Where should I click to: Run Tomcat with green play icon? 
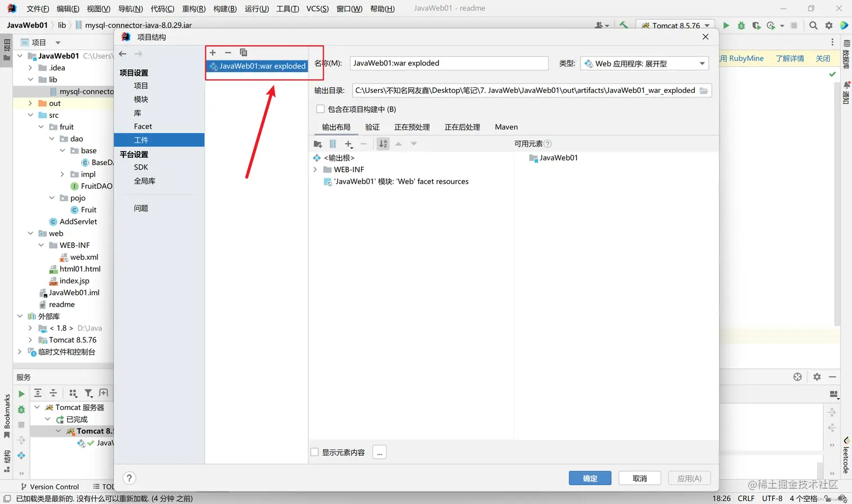click(x=726, y=25)
